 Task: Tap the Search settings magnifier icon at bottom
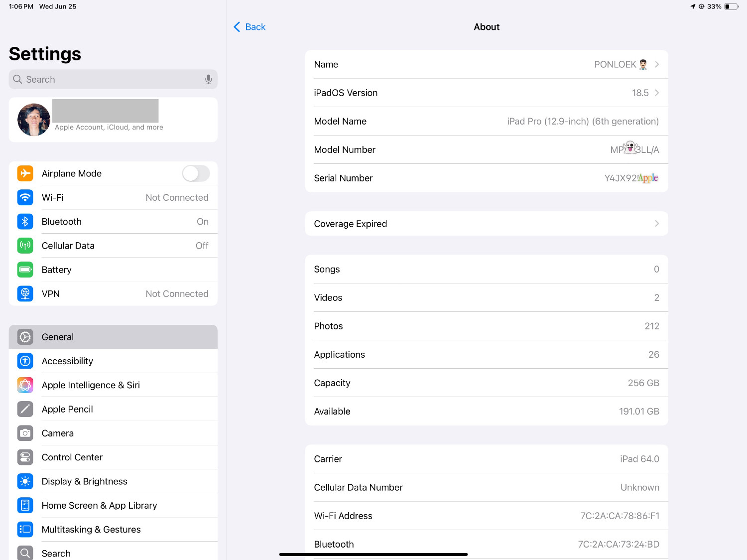pyautogui.click(x=25, y=553)
